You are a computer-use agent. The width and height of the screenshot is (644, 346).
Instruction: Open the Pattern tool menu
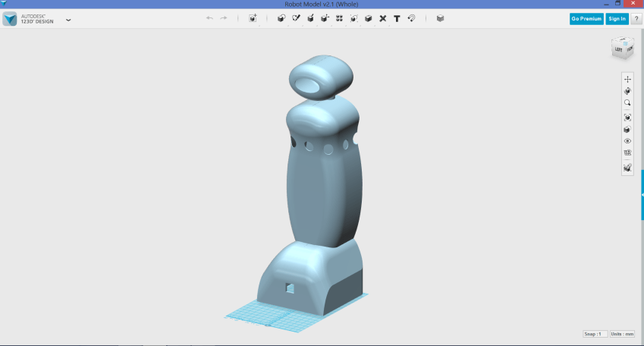[x=339, y=18]
